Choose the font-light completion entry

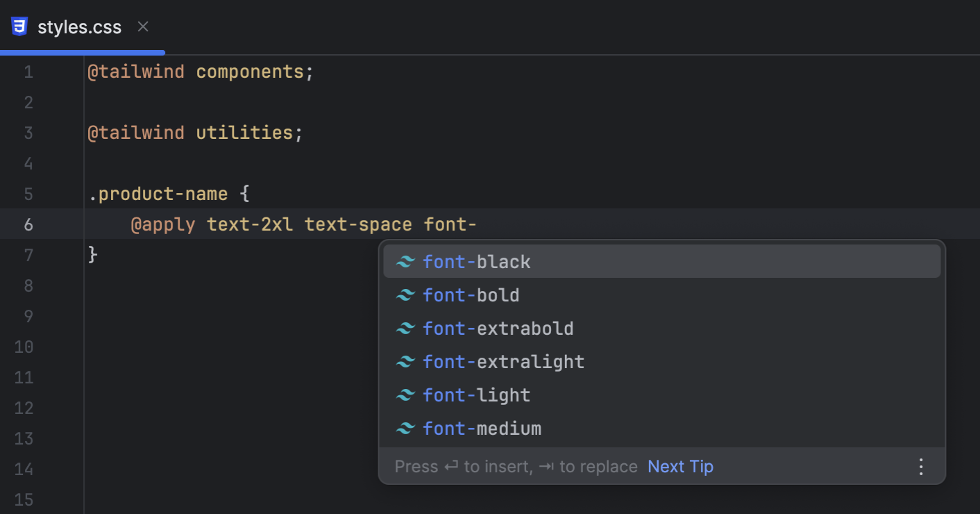(477, 395)
